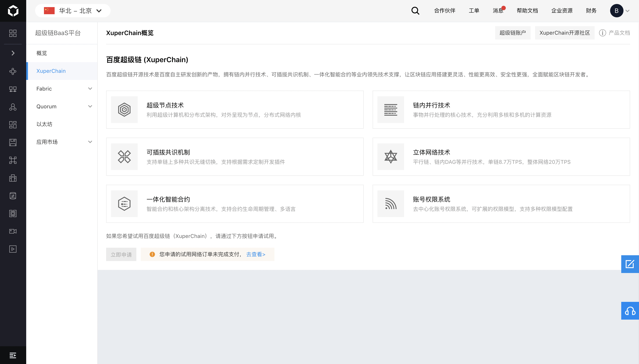Image resolution: width=639 pixels, height=364 pixels.
Task: Click the chip processor icon in sidebar
Action: click(13, 214)
